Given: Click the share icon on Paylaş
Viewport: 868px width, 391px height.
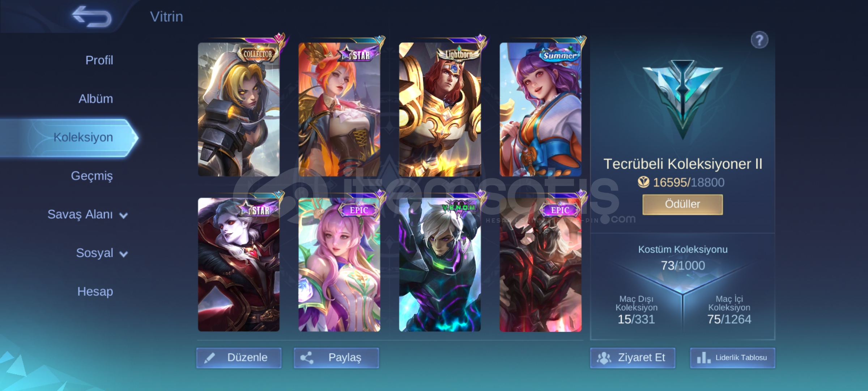Looking at the screenshot, I should point(307,358).
